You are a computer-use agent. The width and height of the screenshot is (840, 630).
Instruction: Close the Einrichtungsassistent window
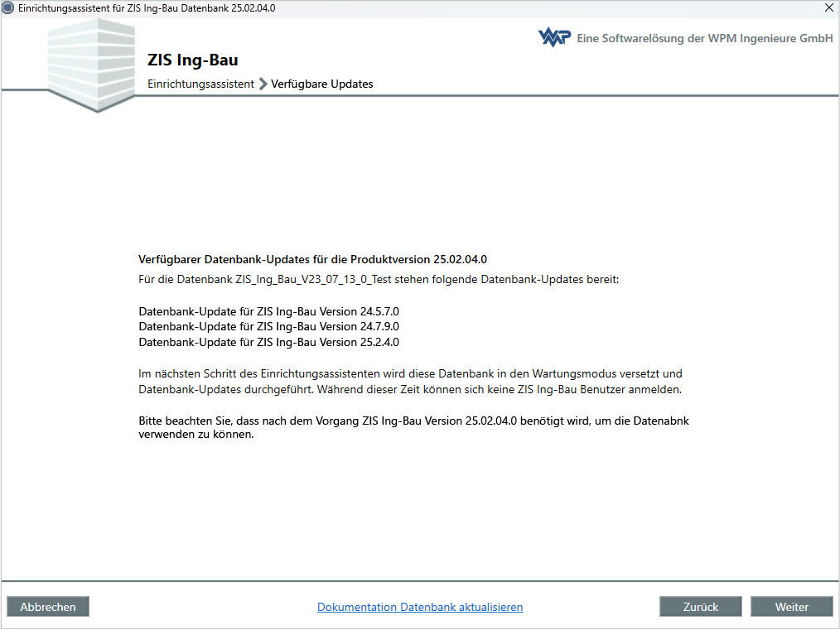(828, 7)
